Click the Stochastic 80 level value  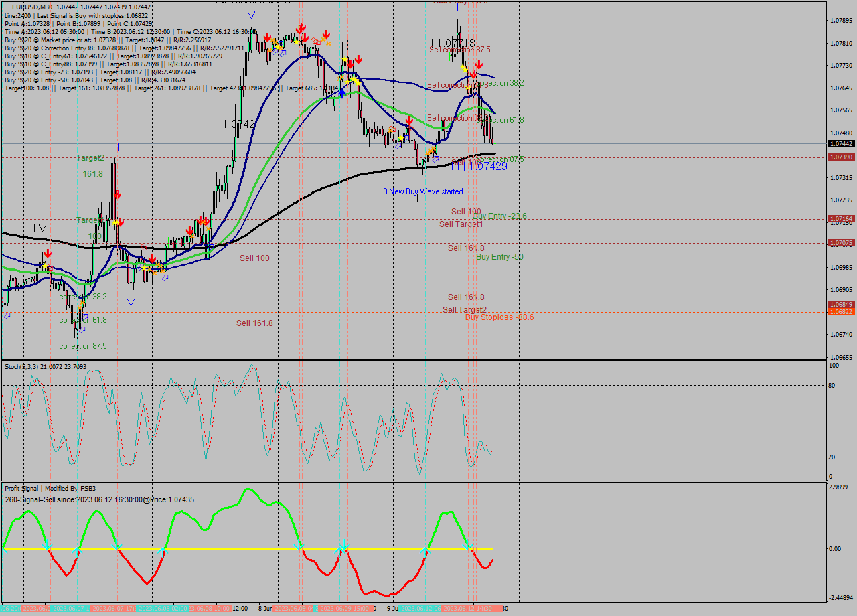[x=832, y=385]
